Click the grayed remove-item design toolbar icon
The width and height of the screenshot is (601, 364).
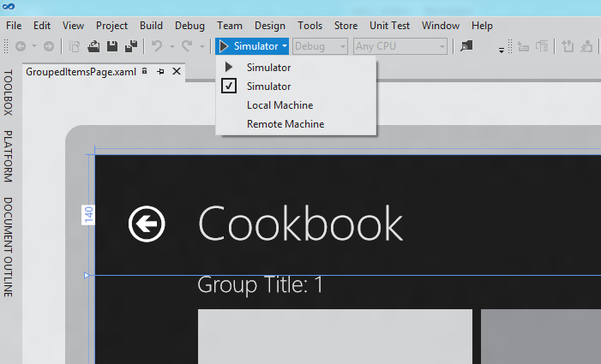pyautogui.click(x=586, y=47)
